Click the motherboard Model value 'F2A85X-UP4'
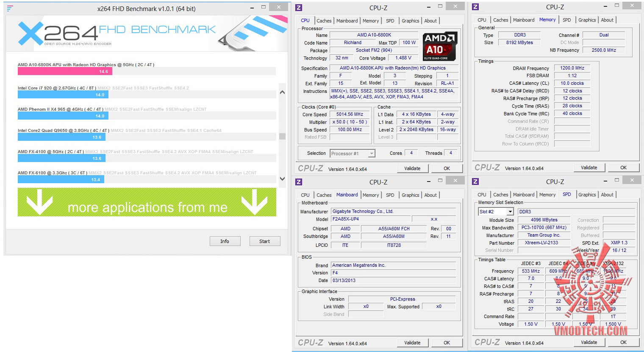The width and height of the screenshot is (644, 352). [370, 219]
